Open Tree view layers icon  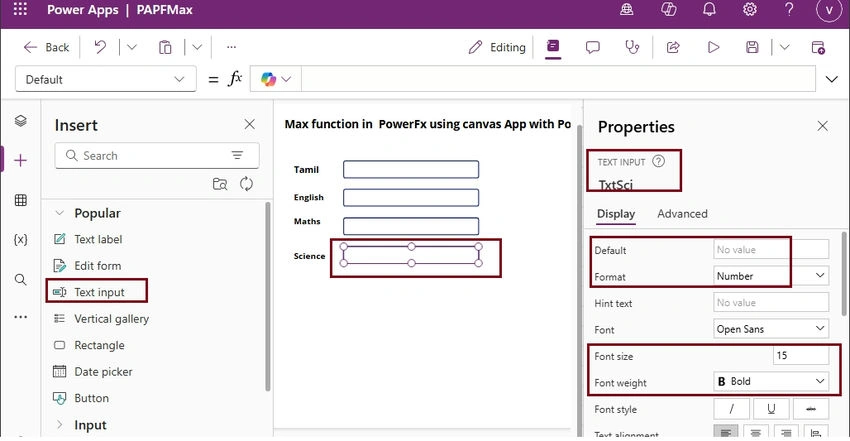[21, 120]
